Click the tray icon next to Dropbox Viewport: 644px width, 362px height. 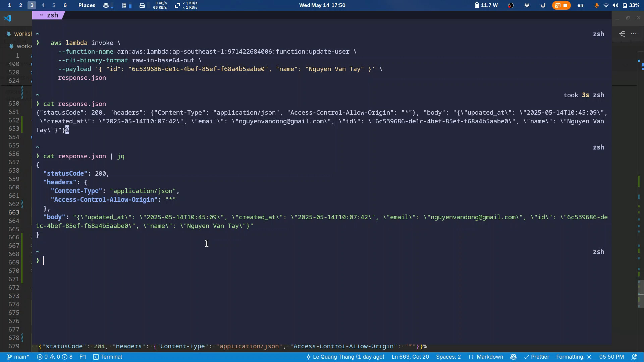[x=543, y=5]
